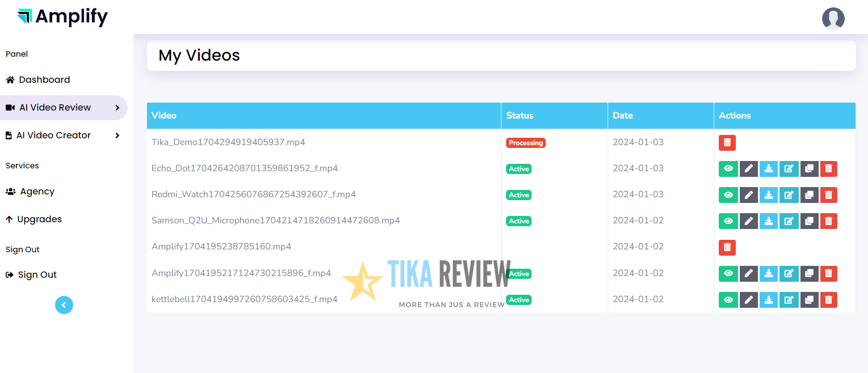Open the rename editor for the kettlebell video
This screenshot has height=373, width=868.
789,299
